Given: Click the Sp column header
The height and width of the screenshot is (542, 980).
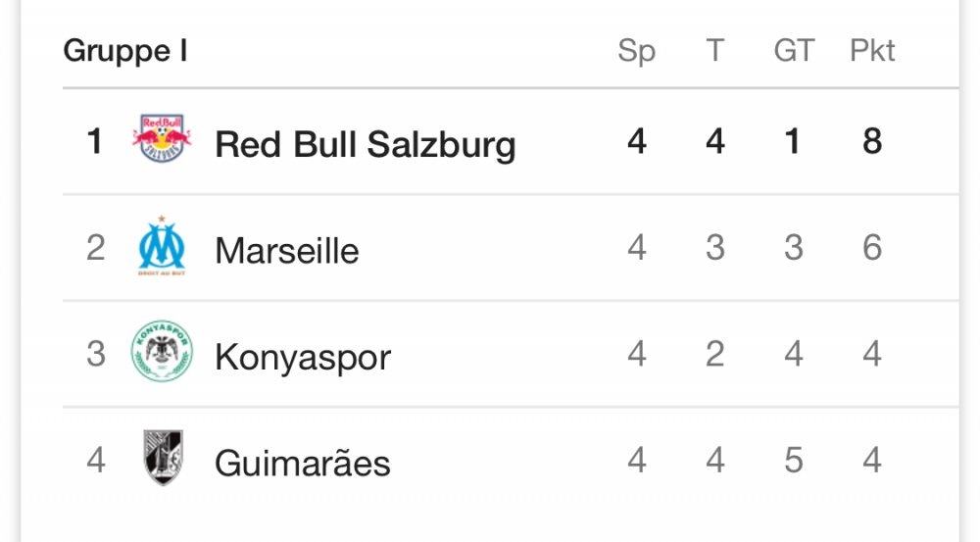Looking at the screenshot, I should point(636,51).
